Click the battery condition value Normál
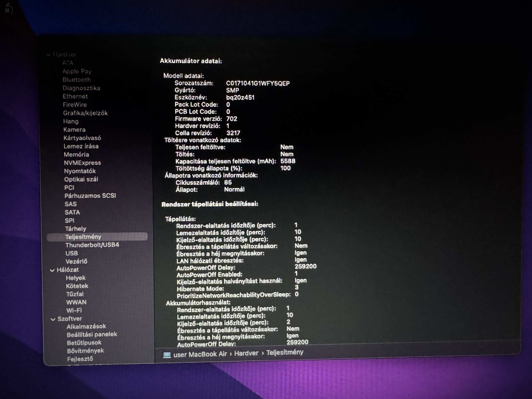This screenshot has height=399, width=532. point(234,190)
